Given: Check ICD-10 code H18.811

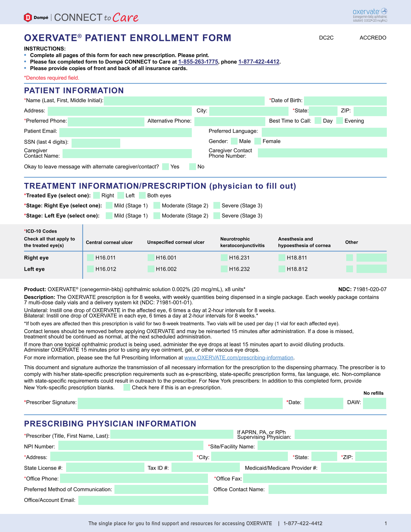Looking at the screenshot, I should [282, 257].
